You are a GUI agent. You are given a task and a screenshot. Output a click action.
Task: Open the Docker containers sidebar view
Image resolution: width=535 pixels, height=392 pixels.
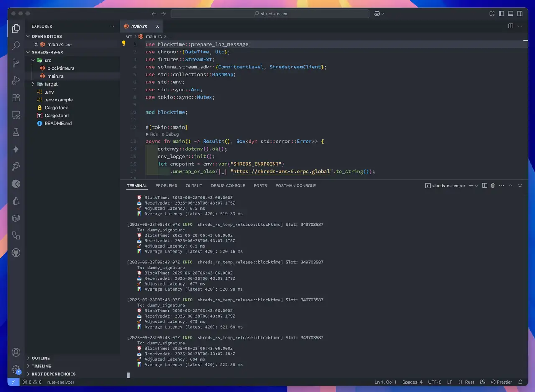[x=16, y=218]
